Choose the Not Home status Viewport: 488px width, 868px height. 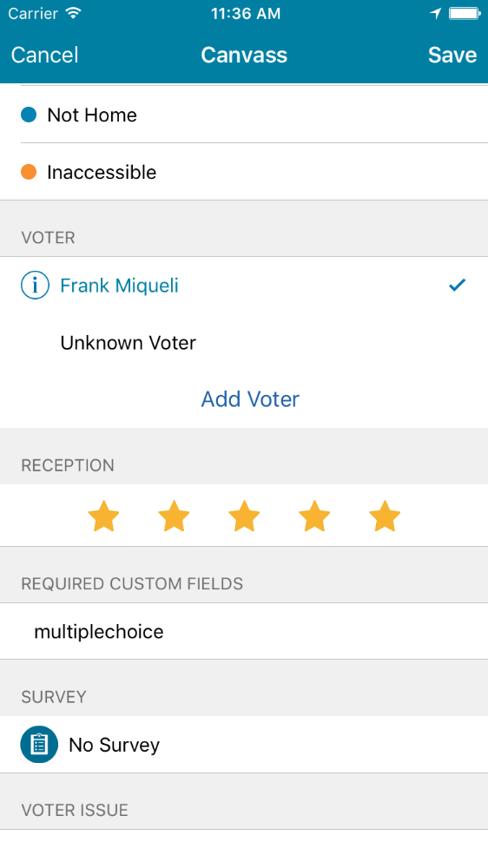(244, 115)
